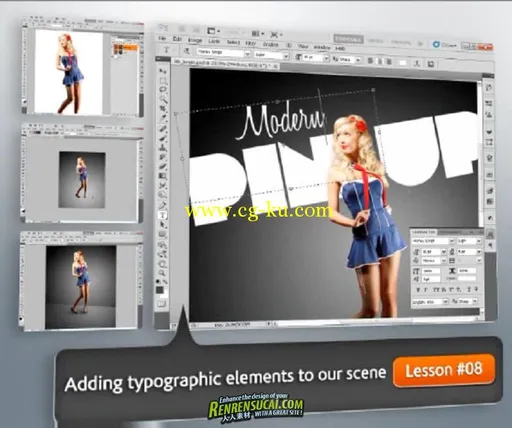Toggle Superscript in Character panel
512x428 pixels.
click(x=451, y=290)
